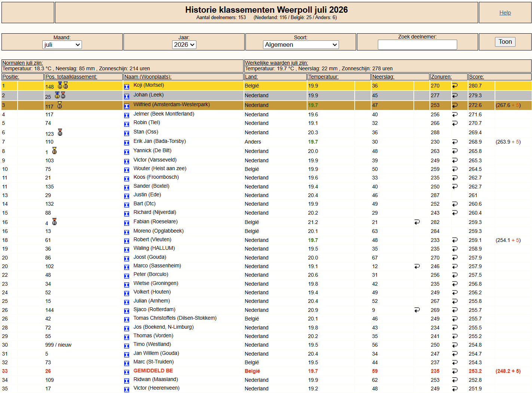This screenshot has height=393, width=532.
Task: Click the Zoek deelnemer search field
Action: (x=417, y=44)
